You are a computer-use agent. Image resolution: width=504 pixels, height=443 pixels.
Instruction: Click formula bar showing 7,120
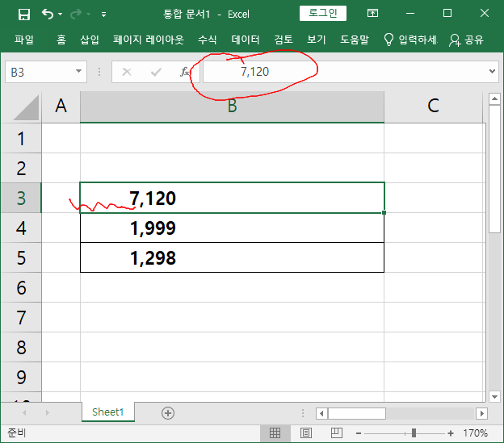[345, 72]
